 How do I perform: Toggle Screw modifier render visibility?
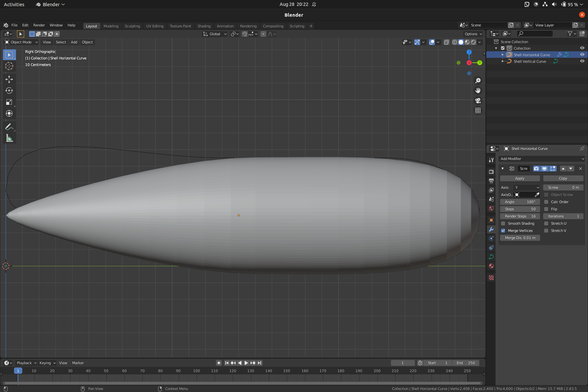(536, 169)
